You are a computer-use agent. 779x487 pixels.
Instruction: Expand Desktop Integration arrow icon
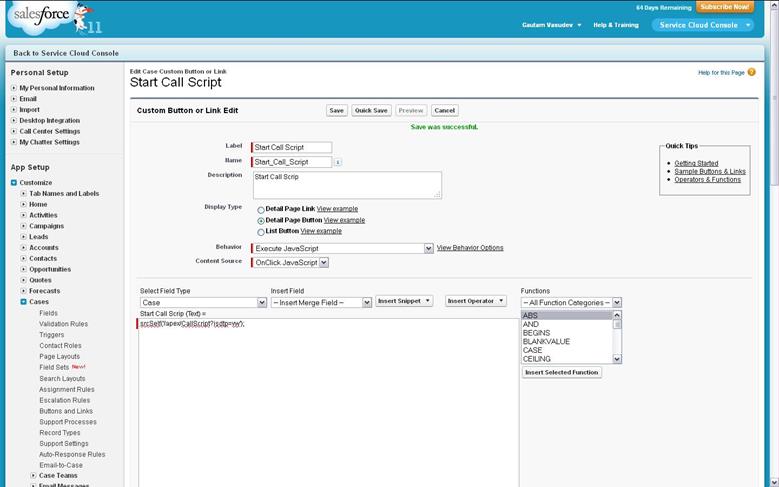(14, 120)
